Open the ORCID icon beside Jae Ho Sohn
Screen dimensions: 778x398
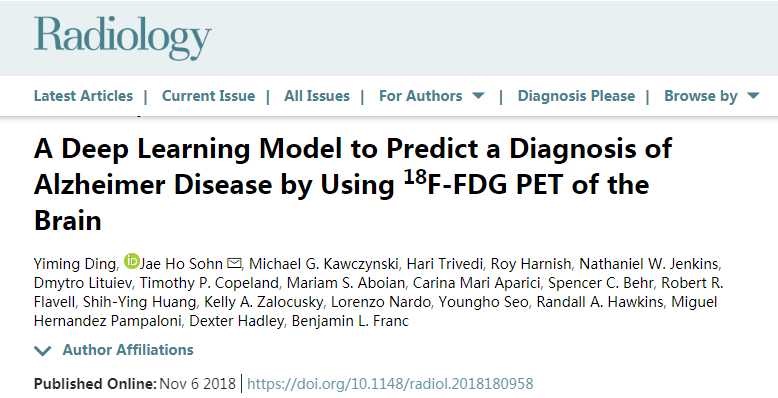131,261
